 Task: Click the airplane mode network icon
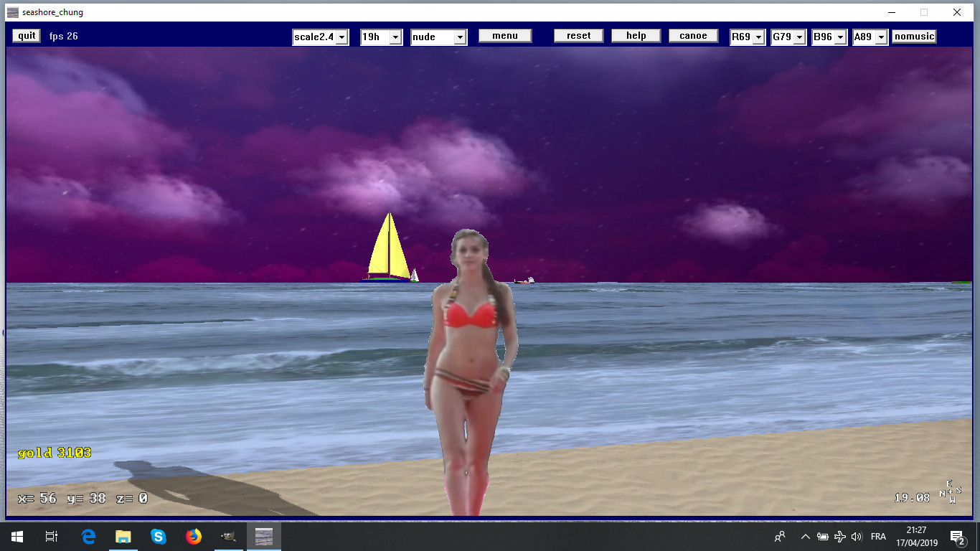tap(840, 537)
